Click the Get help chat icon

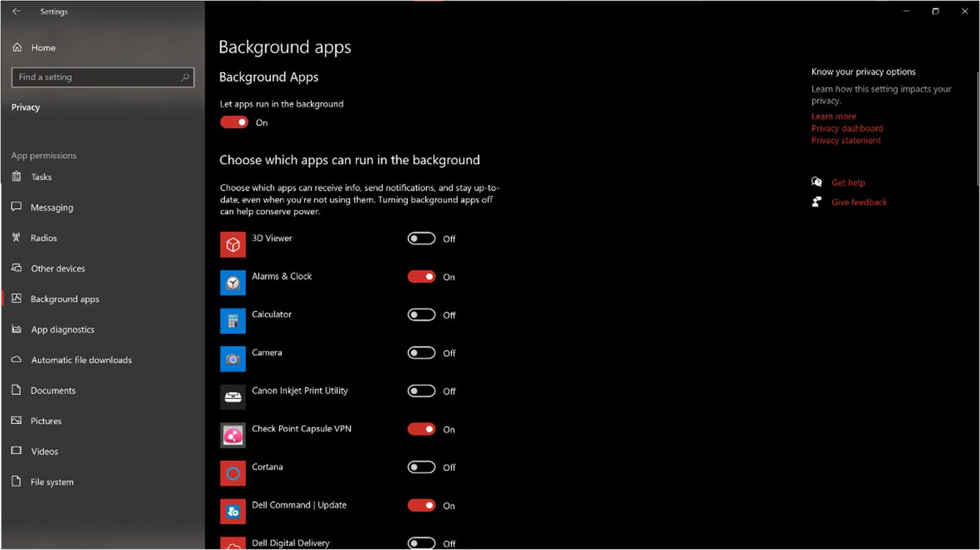(817, 182)
